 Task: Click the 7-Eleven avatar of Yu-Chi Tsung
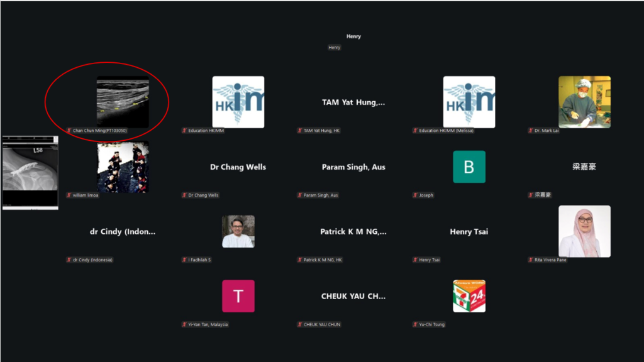(x=469, y=296)
